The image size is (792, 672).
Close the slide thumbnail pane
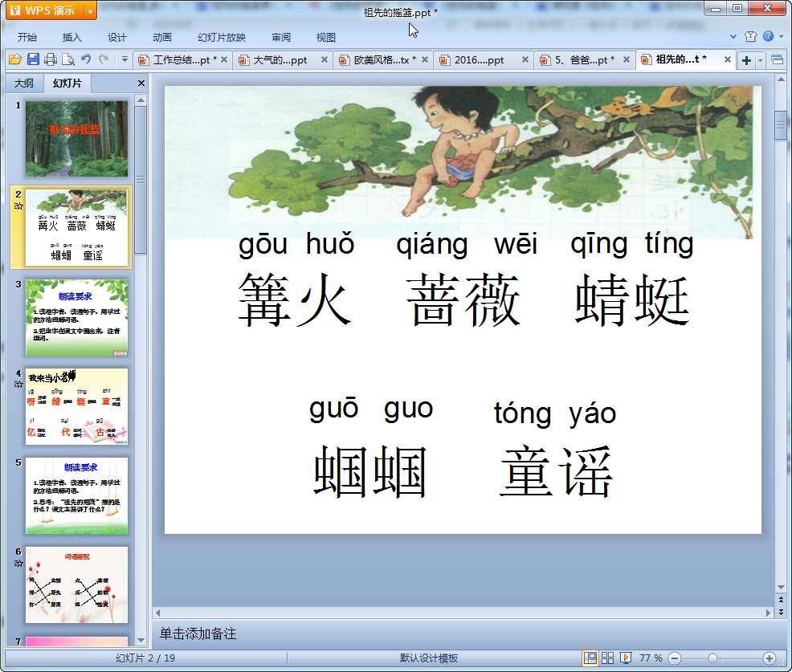click(141, 83)
